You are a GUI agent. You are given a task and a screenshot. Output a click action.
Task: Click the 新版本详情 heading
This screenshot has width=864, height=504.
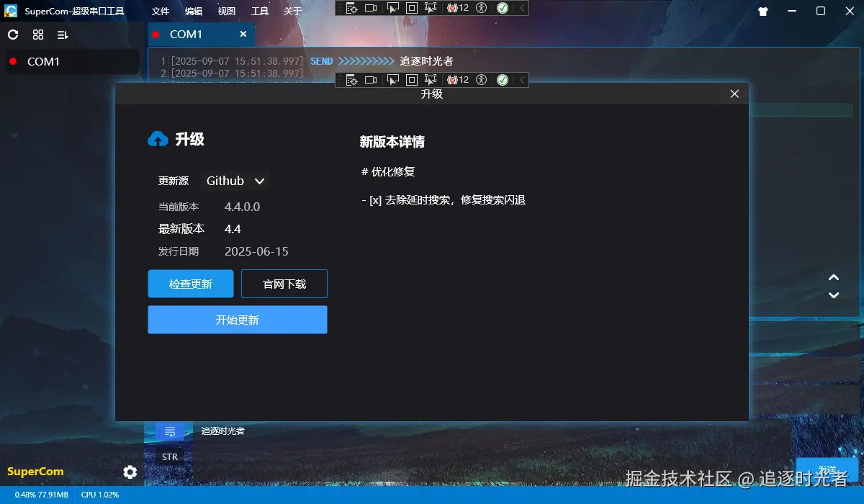(x=392, y=142)
